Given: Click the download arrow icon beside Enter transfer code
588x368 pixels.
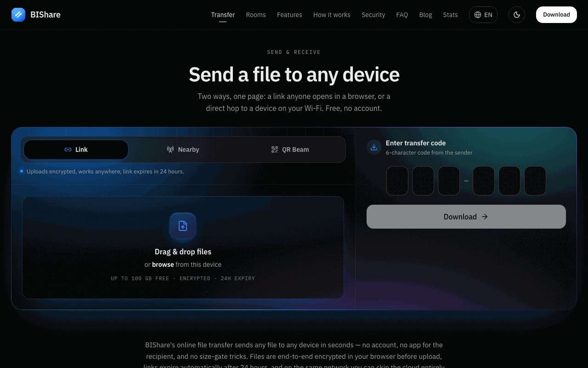Looking at the screenshot, I should pyautogui.click(x=374, y=147).
